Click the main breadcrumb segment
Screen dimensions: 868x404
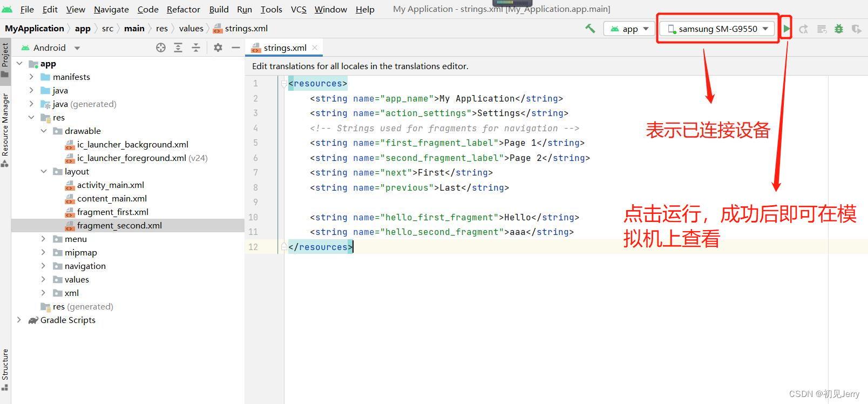click(134, 28)
